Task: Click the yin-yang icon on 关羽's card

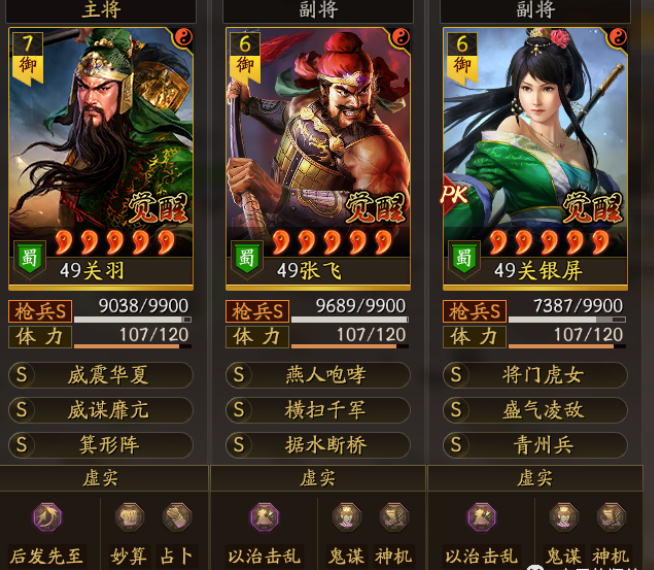Action: click(184, 38)
